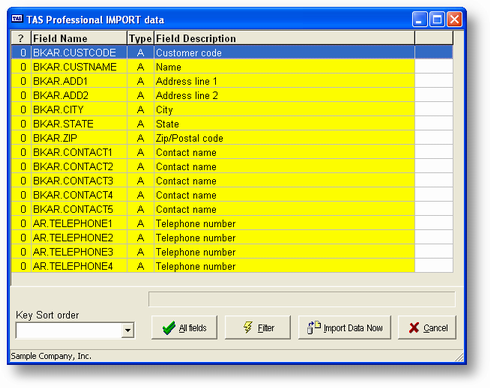This screenshot has height=388, width=490.
Task: Select the BKAR.ZIP field row
Action: point(232,138)
